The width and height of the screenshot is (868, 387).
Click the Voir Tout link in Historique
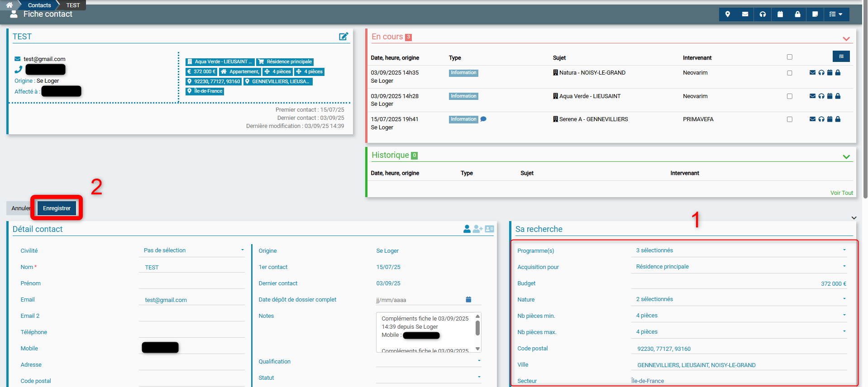pyautogui.click(x=841, y=193)
